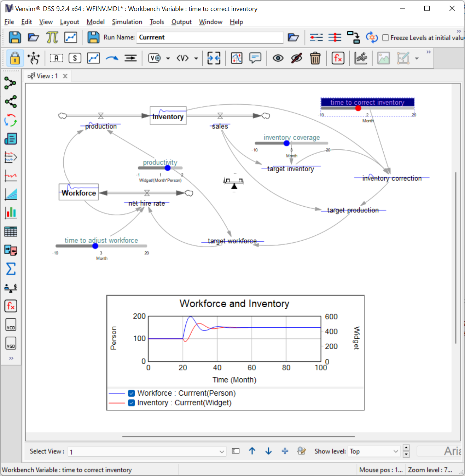Open the V+ variable type dropdown arrow
The width and height of the screenshot is (465, 476).
click(168, 58)
